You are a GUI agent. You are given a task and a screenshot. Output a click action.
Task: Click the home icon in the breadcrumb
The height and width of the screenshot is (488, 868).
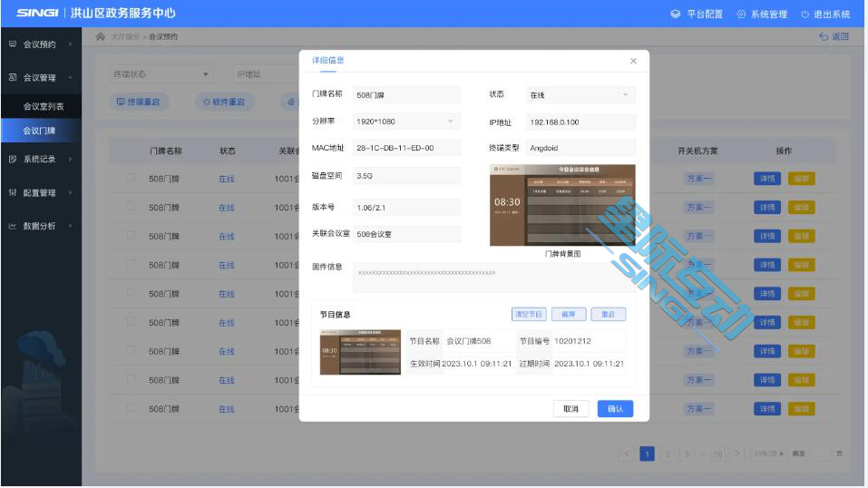[x=101, y=36]
